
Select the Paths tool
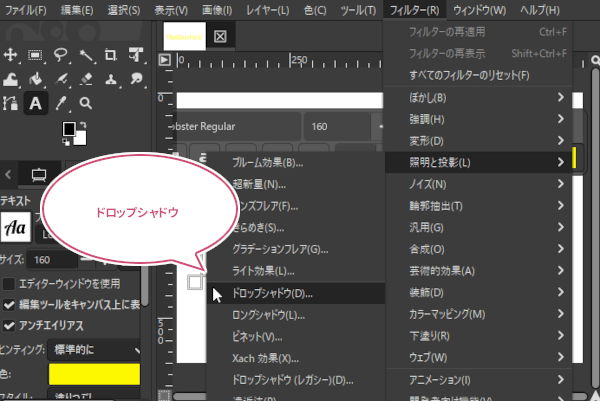[x=10, y=103]
